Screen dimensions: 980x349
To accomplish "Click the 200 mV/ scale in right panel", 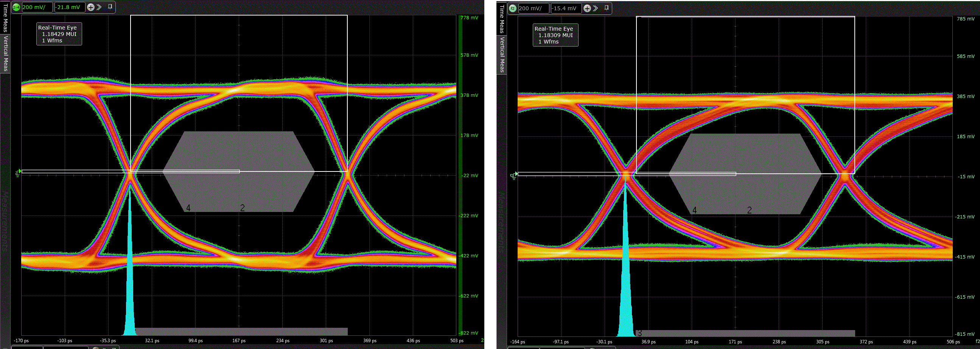I will (534, 8).
